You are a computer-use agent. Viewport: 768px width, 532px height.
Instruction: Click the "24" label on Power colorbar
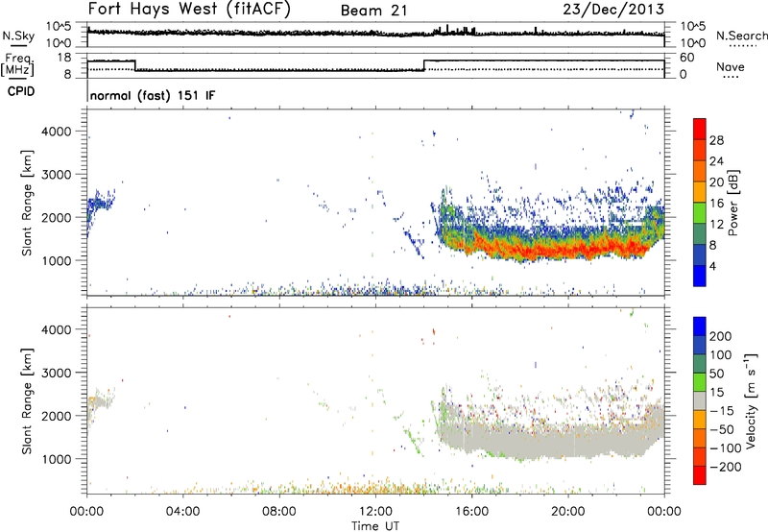(716, 161)
